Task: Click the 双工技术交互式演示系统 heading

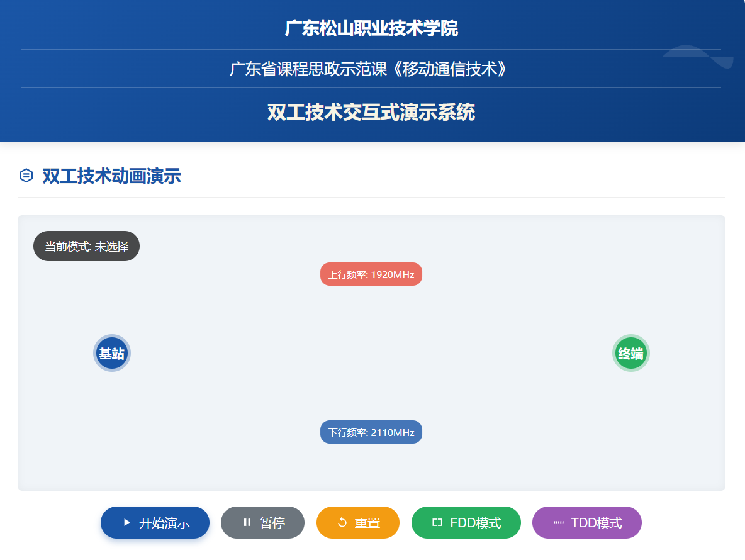Action: 371,113
